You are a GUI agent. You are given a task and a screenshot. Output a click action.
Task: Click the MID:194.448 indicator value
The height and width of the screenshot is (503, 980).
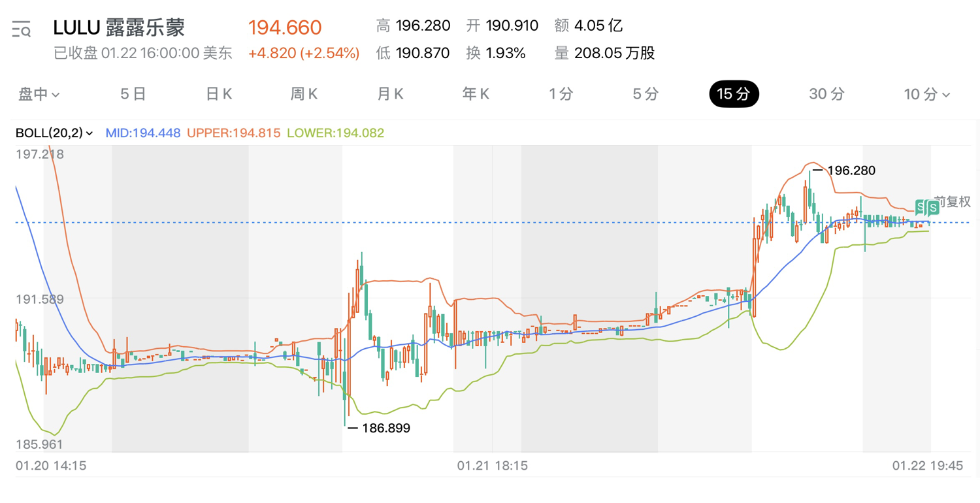click(x=142, y=133)
